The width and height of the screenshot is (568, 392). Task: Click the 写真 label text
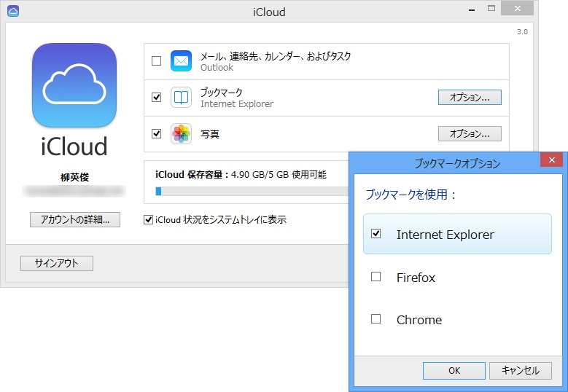[210, 134]
